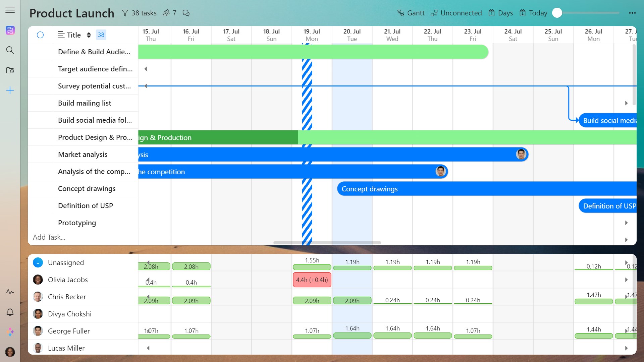Switch view using the Gantt menu
Image resolution: width=644 pixels, height=362 pixels.
(411, 13)
